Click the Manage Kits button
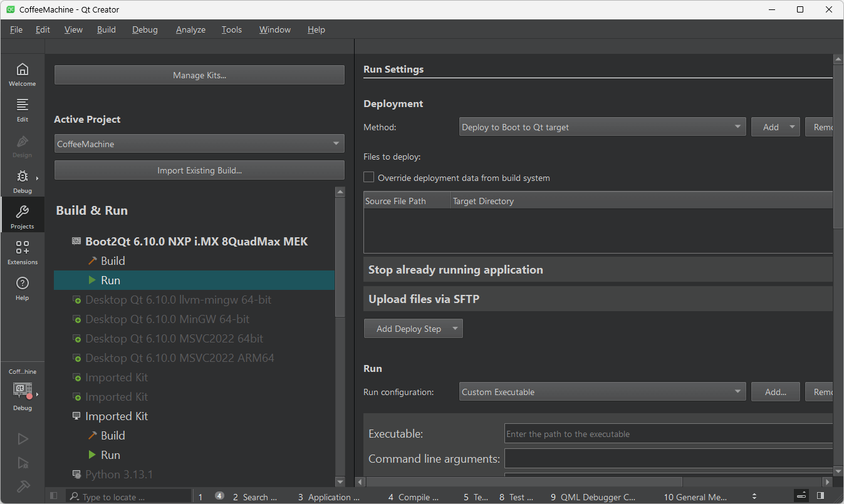844x504 pixels. pos(199,75)
